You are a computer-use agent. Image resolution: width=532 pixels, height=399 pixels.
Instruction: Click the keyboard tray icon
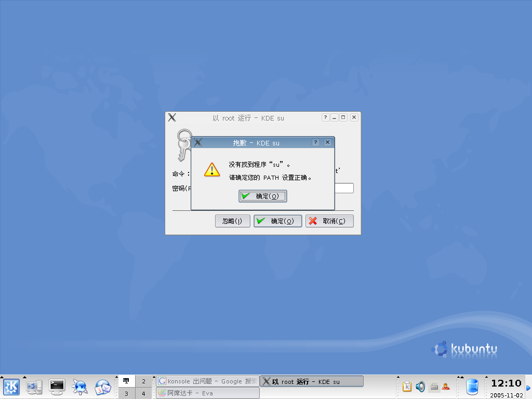pyautogui.click(x=434, y=387)
